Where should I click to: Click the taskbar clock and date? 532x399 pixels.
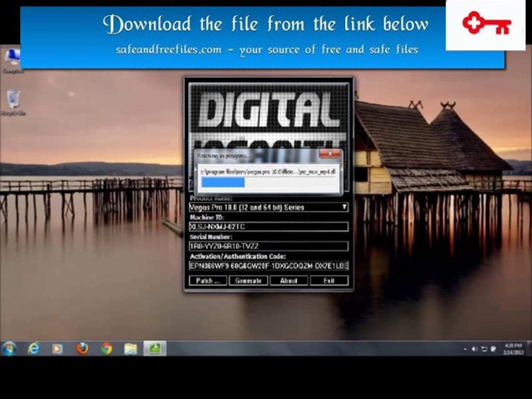point(513,349)
